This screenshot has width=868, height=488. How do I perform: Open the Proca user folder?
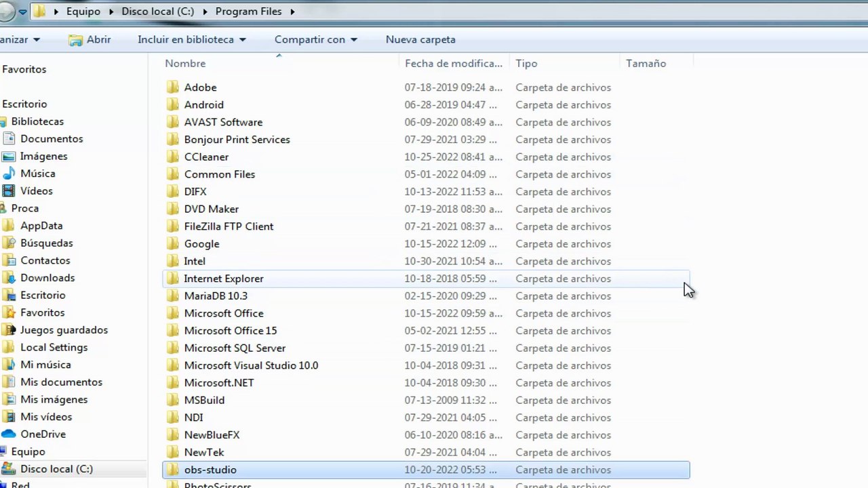tap(24, 208)
